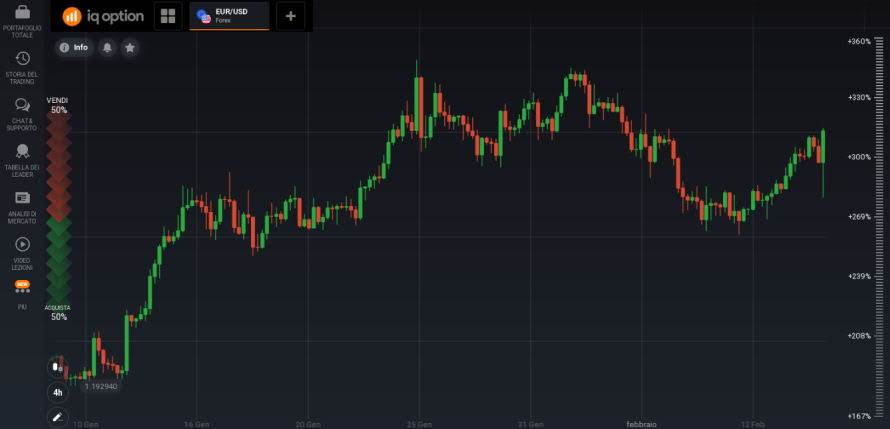The width and height of the screenshot is (890, 429).
Task: Open the 4h timeframe selector
Action: pyautogui.click(x=57, y=392)
